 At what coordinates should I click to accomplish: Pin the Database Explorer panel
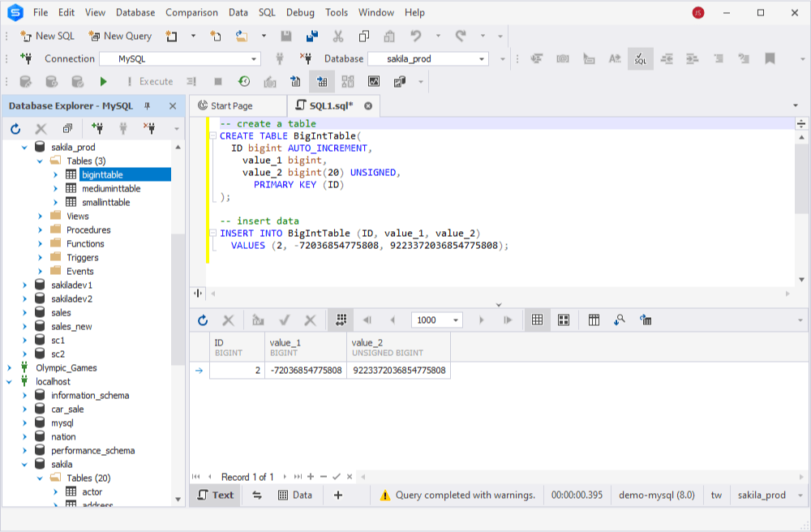coord(148,106)
